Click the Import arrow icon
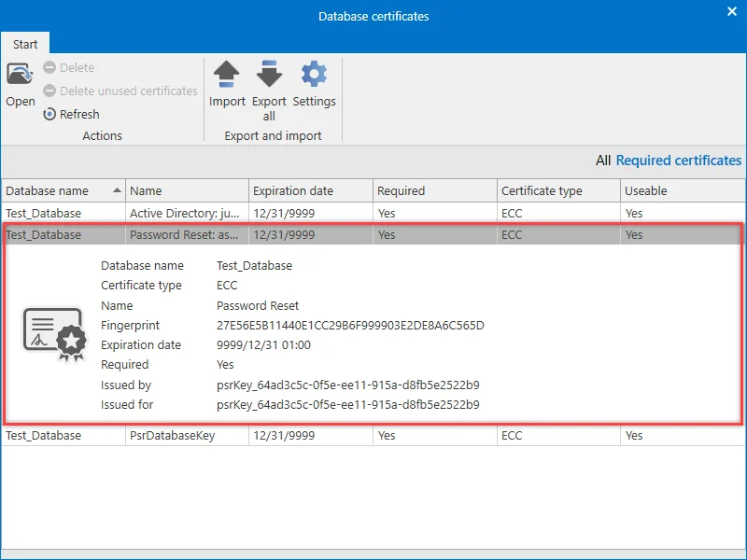Screen dimensions: 747x560 [x=226, y=75]
